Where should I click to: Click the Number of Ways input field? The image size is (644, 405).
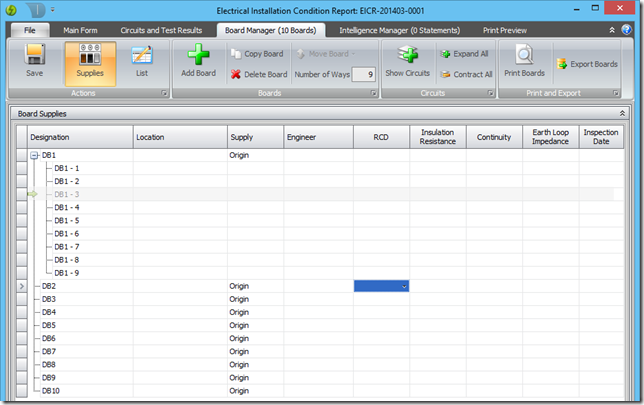pyautogui.click(x=364, y=74)
